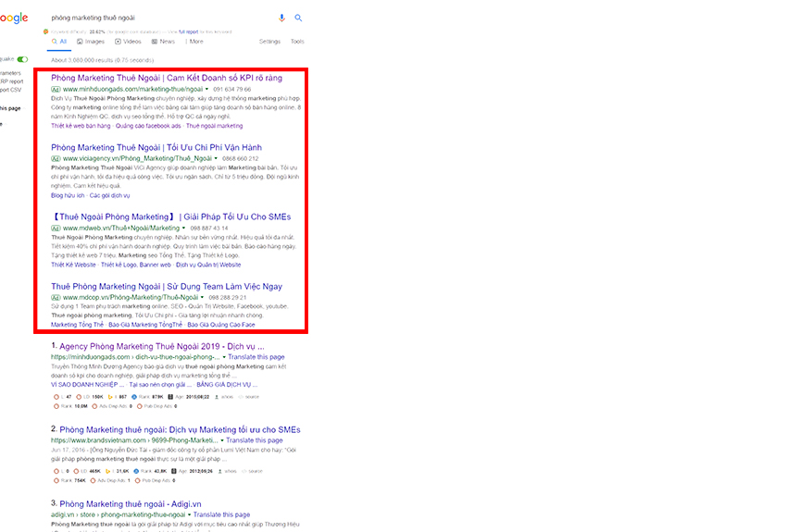Click the orange keyword difficulty icon
The width and height of the screenshot is (787, 532).
(45, 31)
